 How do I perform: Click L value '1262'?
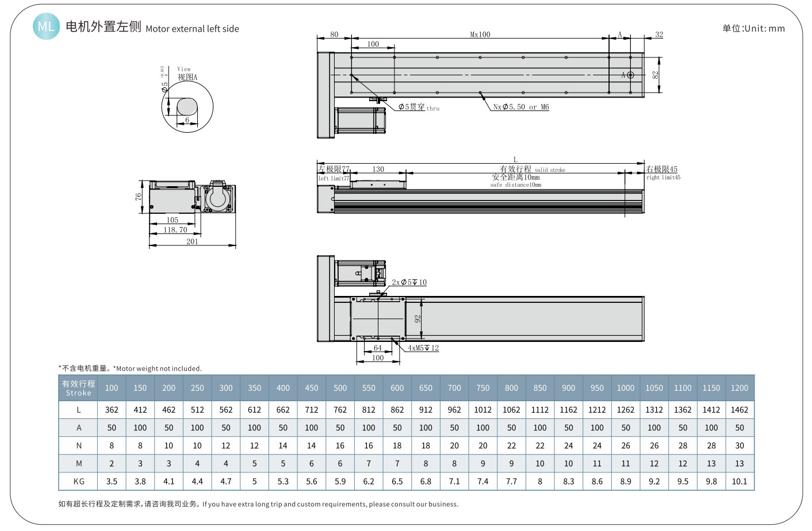point(626,410)
